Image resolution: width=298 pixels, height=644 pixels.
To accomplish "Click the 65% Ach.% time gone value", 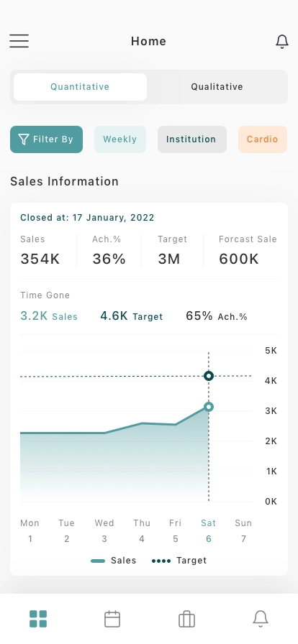I will coord(217,316).
